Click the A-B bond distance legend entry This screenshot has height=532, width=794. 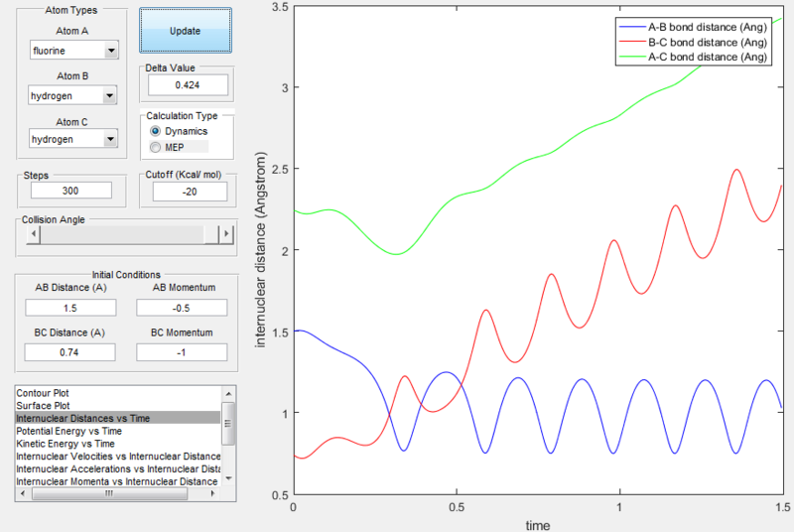tap(693, 28)
